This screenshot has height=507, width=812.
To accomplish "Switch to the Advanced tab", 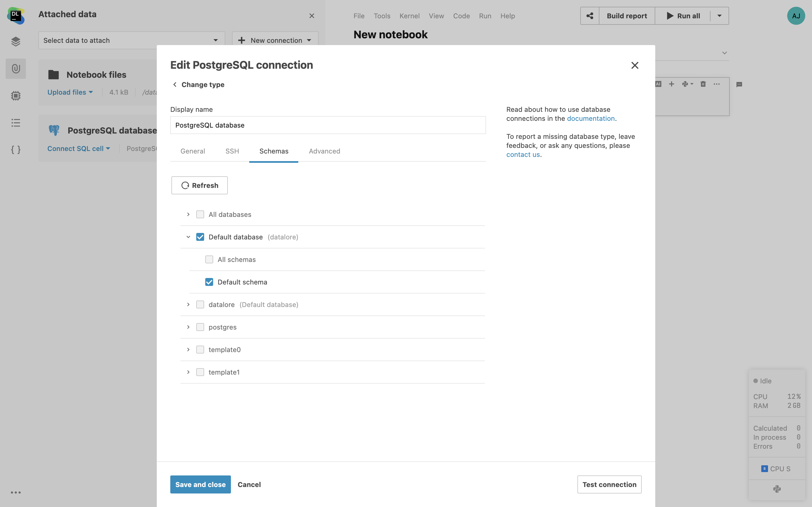I will [x=324, y=151].
